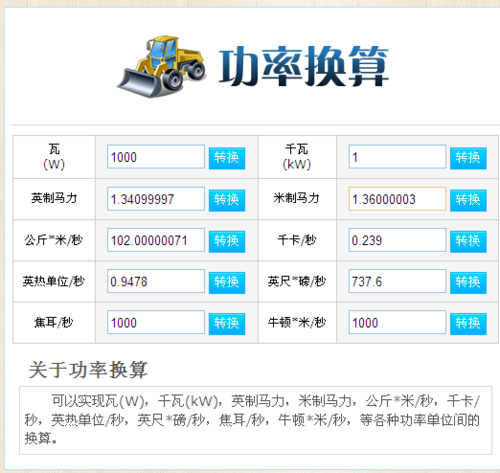Click the 米制马力 label

pos(296,198)
